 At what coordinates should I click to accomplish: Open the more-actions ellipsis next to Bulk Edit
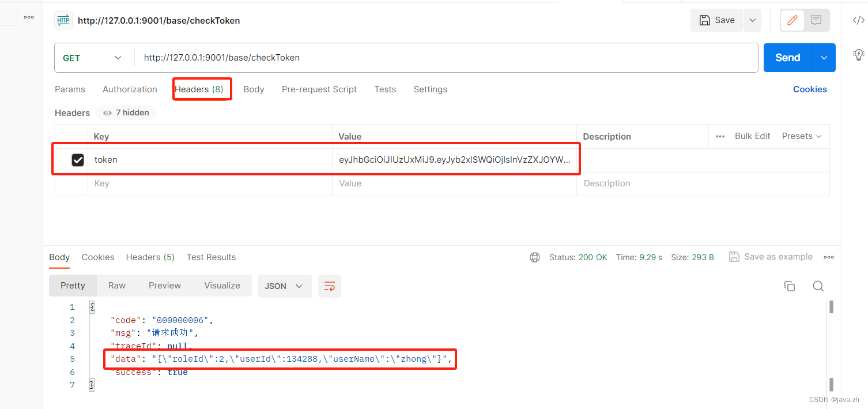[x=720, y=136]
